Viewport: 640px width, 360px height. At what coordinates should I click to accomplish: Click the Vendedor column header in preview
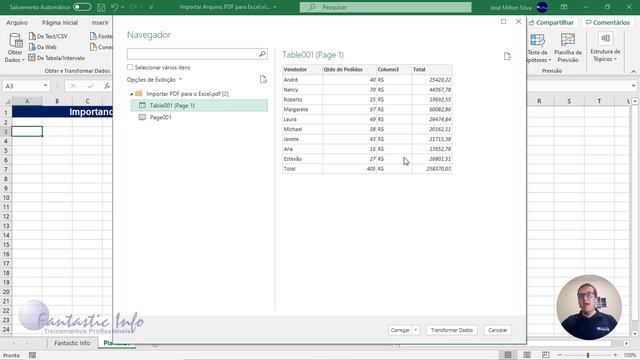302,69
